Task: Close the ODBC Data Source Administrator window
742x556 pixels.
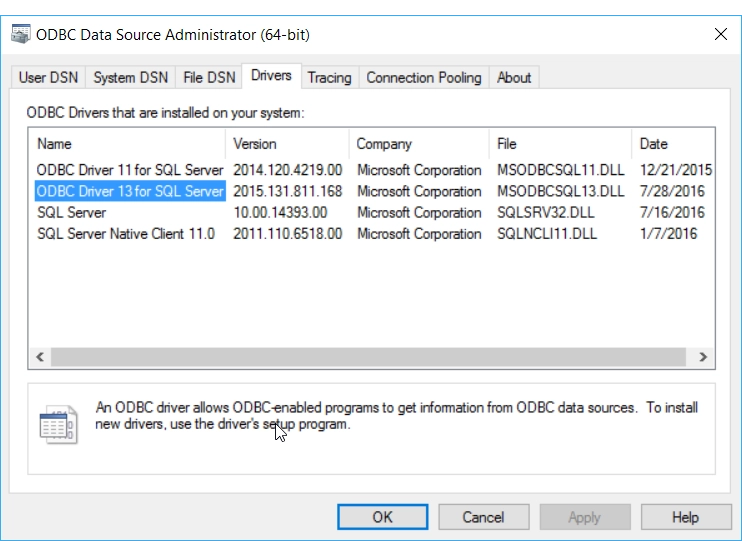Action: click(x=721, y=34)
